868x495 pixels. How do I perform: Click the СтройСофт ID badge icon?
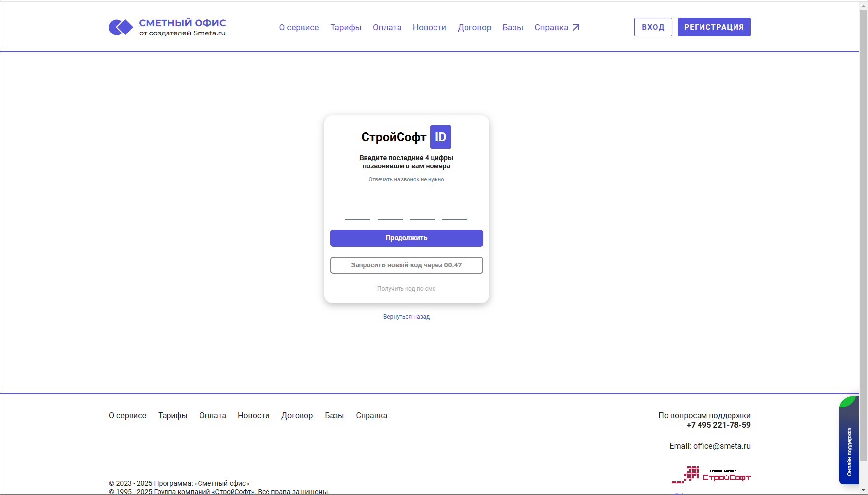[440, 137]
